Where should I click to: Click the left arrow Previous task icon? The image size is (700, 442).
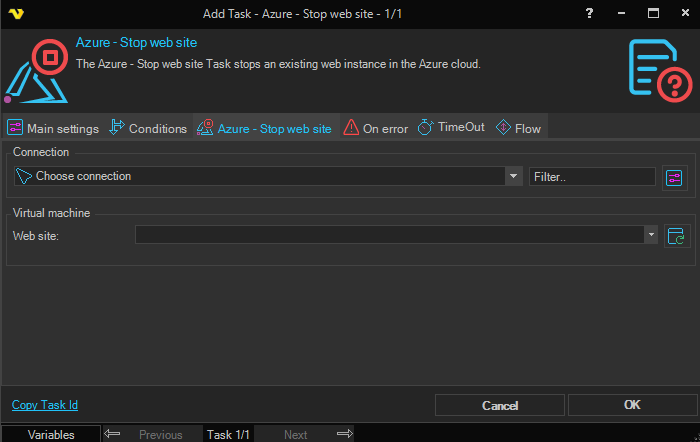113,434
